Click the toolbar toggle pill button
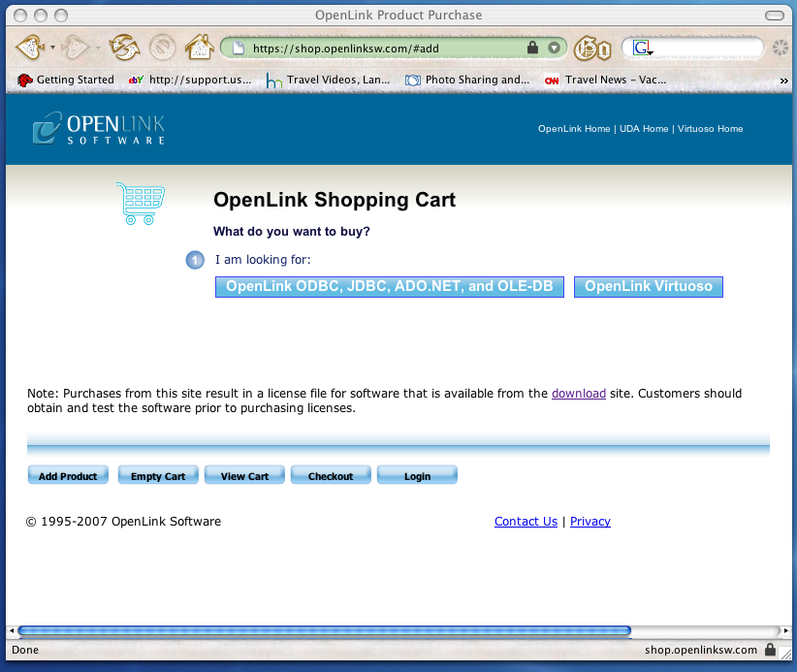797x672 pixels. [x=774, y=16]
